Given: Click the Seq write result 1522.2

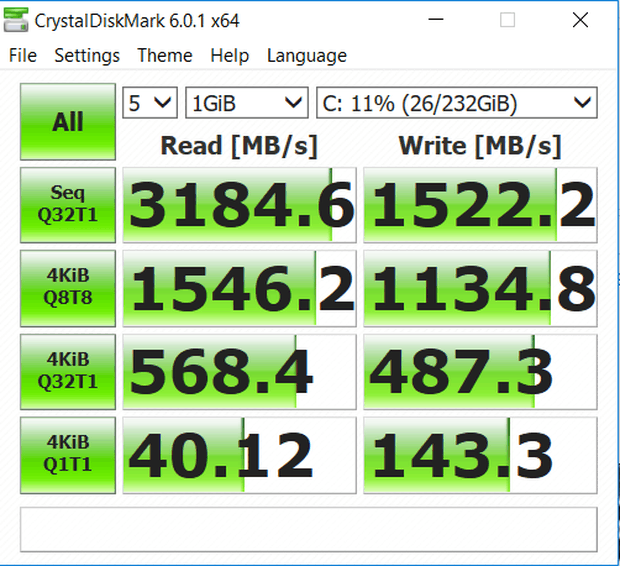Looking at the screenshot, I should point(480,205).
